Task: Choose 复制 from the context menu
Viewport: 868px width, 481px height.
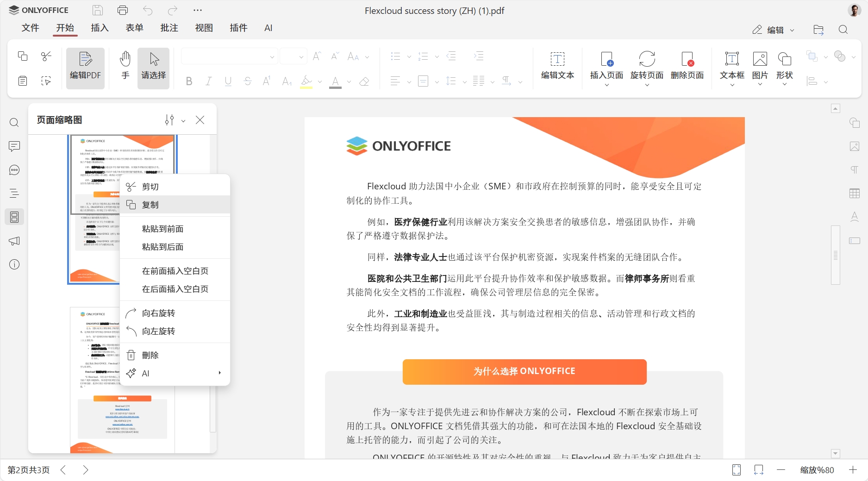Action: click(175, 205)
